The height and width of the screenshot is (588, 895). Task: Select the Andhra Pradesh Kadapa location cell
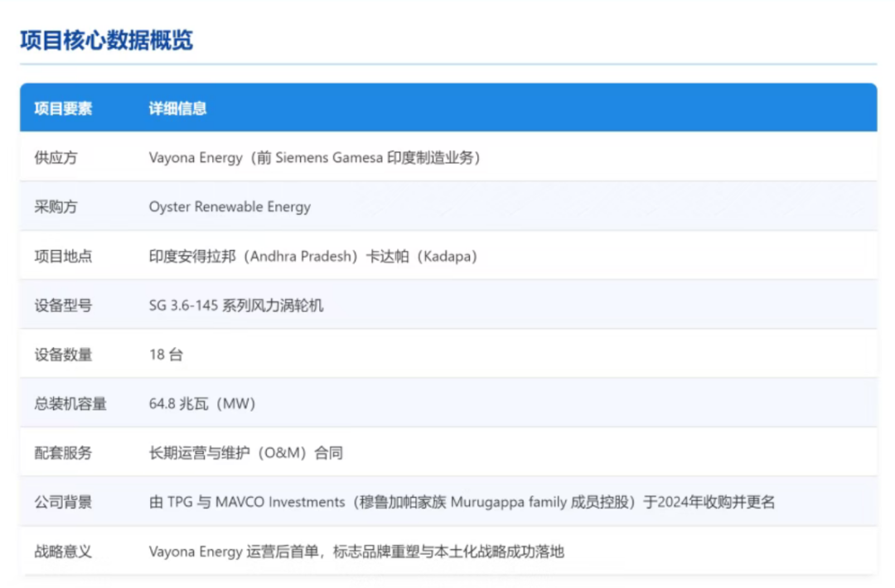(x=312, y=256)
